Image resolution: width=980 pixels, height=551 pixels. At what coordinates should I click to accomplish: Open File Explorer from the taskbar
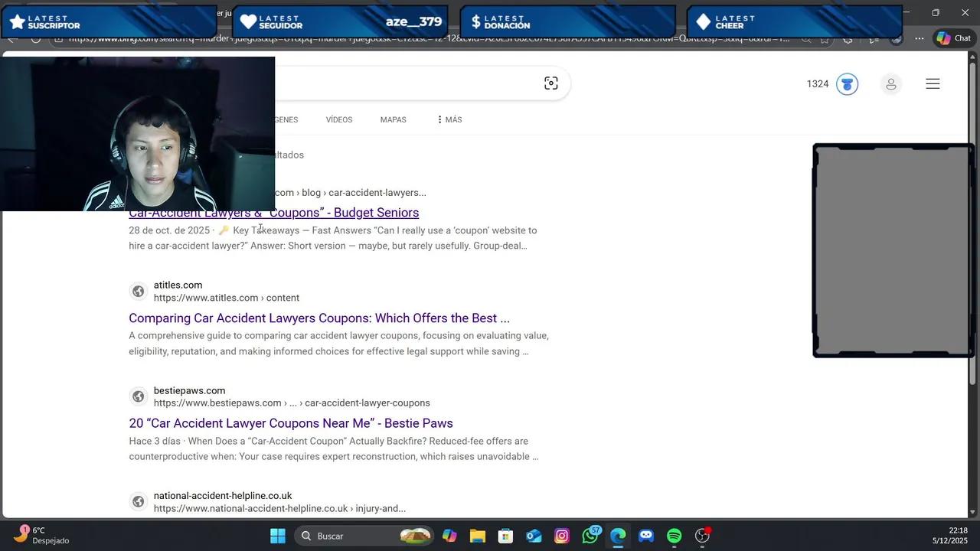pos(478,536)
